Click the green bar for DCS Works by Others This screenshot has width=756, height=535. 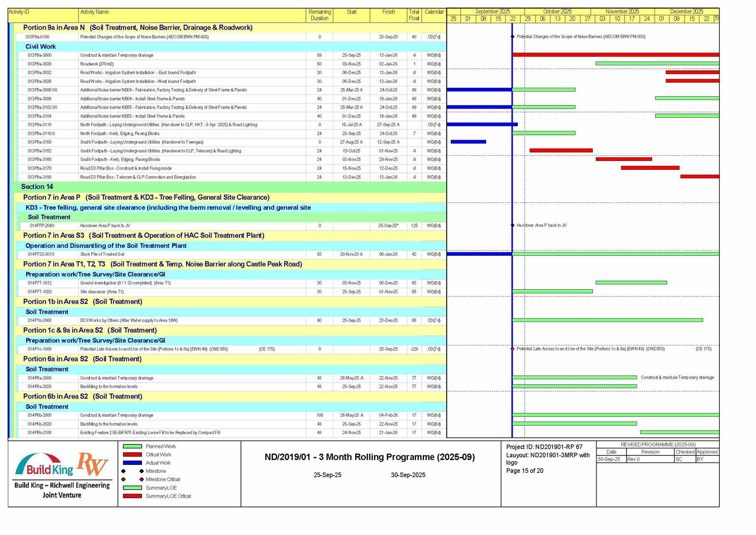(x=607, y=320)
